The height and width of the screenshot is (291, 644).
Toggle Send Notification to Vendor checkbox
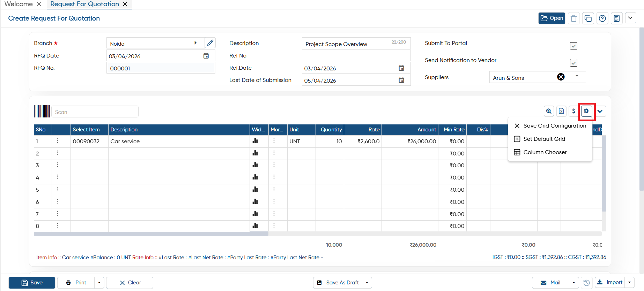[573, 63]
